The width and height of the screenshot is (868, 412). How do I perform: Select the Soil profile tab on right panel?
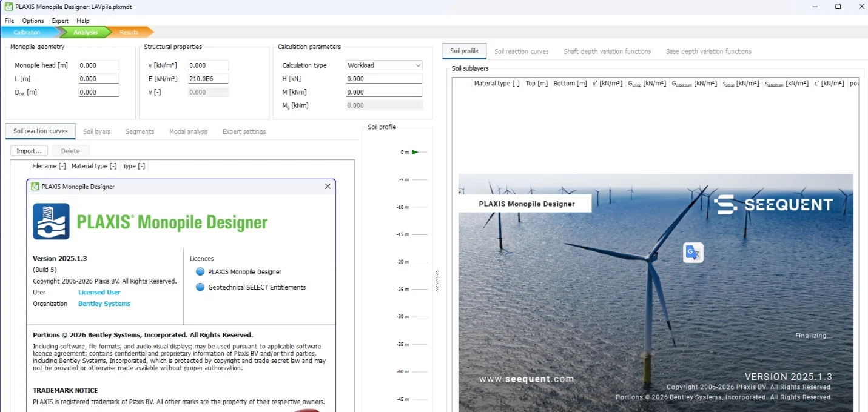pos(464,51)
